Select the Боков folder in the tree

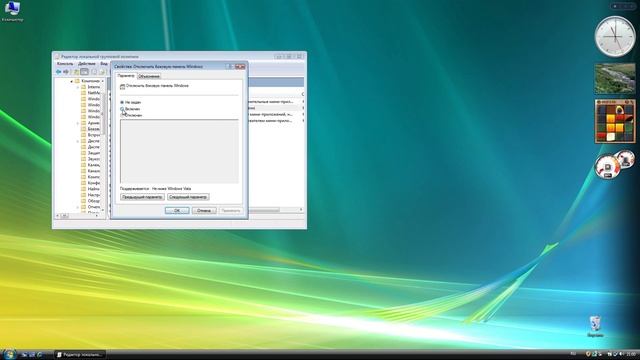(90, 129)
